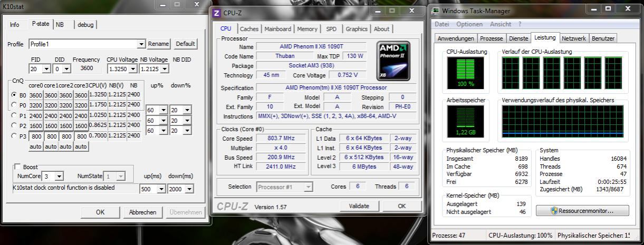Click the Frequency field showing 3600
644x245 pixels.
(87, 68)
